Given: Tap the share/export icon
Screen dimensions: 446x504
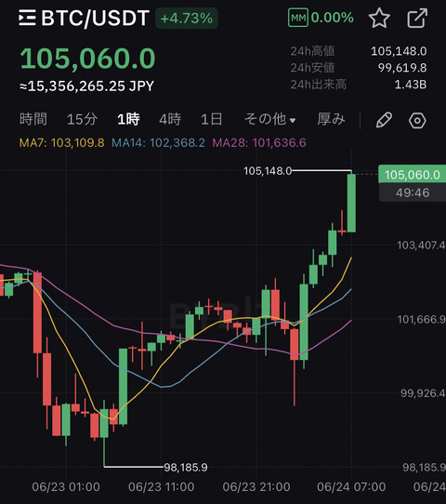Looking at the screenshot, I should pyautogui.click(x=417, y=19).
